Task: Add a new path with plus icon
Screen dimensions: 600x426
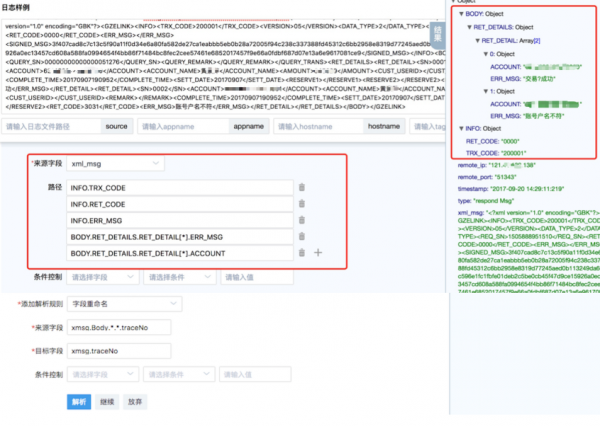Action: 318,253
